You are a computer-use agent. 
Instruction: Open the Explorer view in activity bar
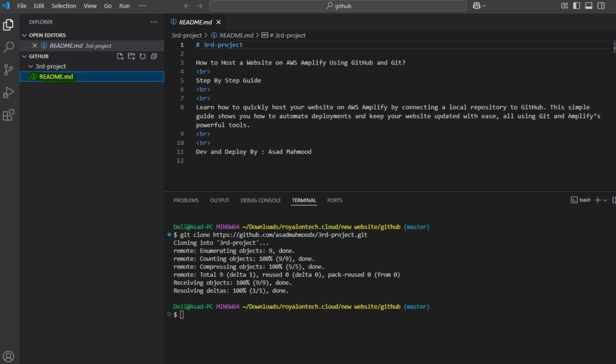[8, 25]
